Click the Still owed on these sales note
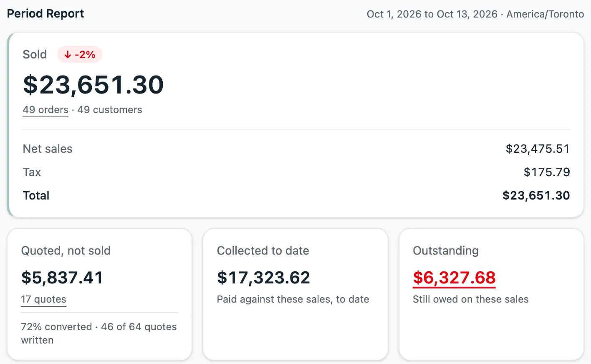The width and height of the screenshot is (591, 364). (x=471, y=299)
